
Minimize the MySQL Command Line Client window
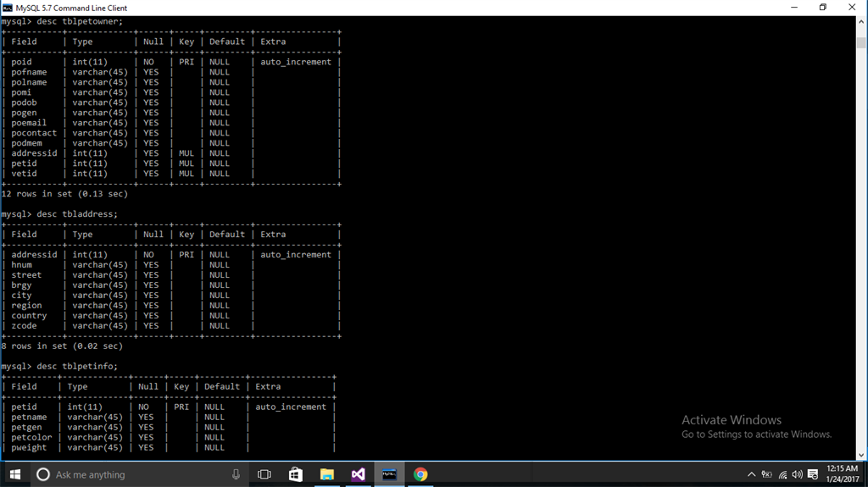(793, 7)
